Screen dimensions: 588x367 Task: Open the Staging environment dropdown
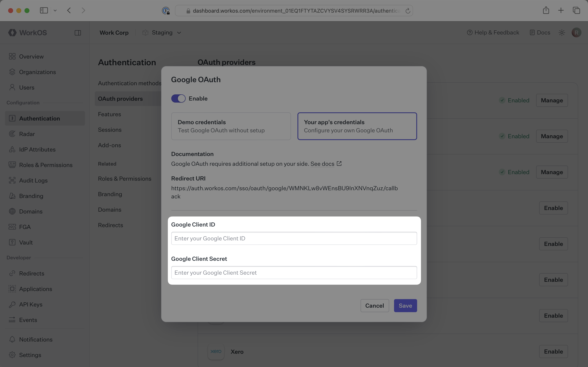pos(162,32)
